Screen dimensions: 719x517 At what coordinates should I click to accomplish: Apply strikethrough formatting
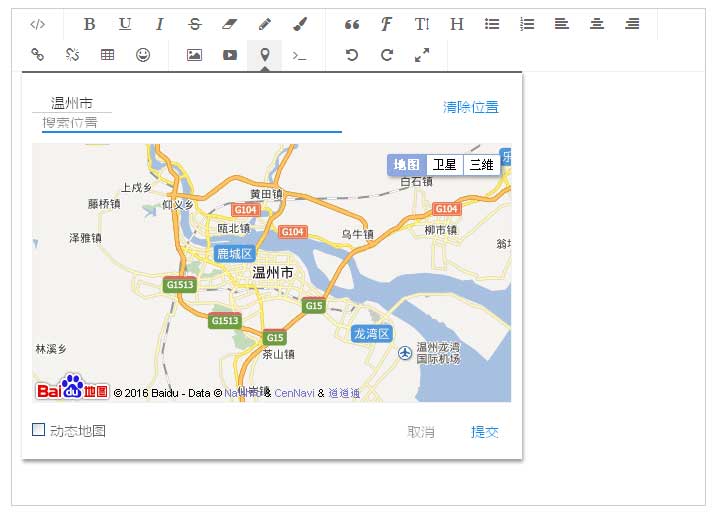194,24
